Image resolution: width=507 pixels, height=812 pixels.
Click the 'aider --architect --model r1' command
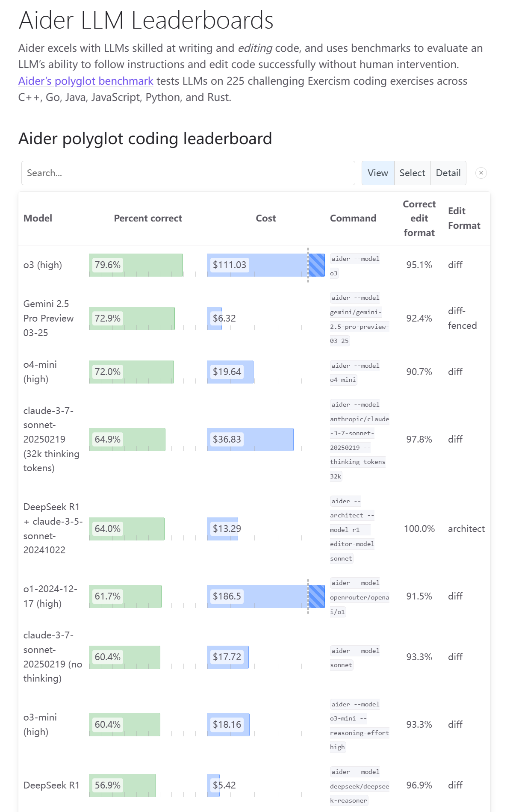(x=352, y=530)
